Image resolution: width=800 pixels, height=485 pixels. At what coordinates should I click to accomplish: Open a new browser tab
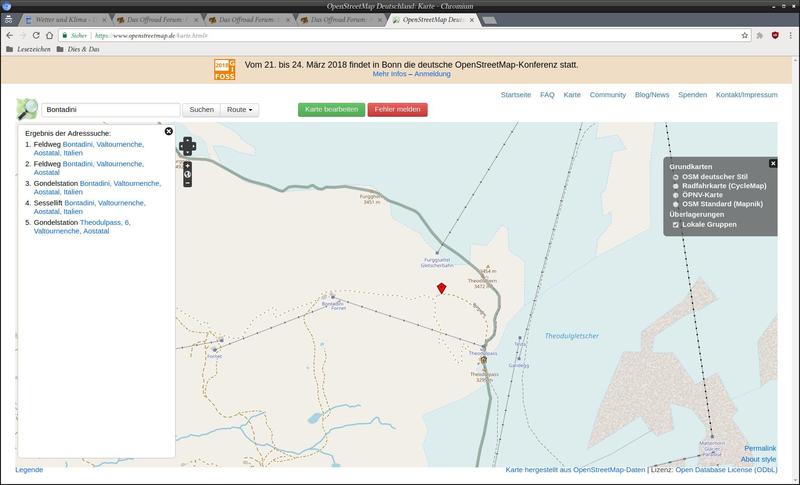coord(489,20)
